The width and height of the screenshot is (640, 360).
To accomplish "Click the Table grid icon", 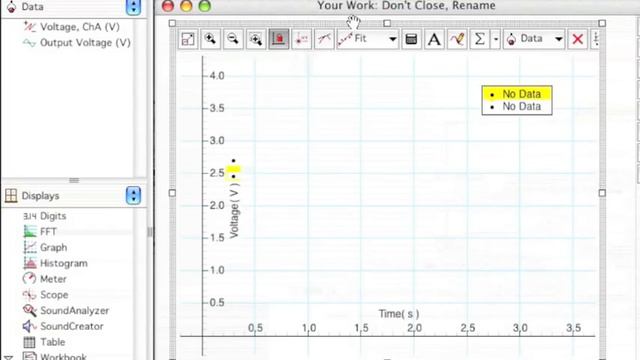I will pyautogui.click(x=29, y=342).
